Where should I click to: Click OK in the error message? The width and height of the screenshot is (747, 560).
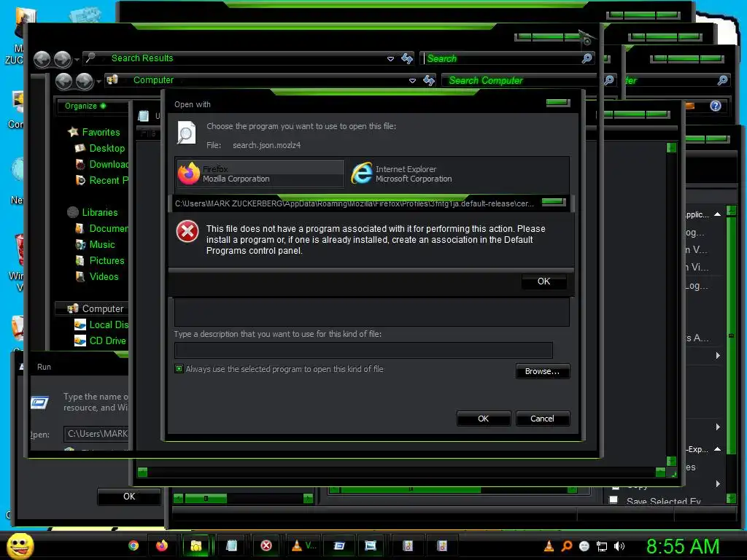point(543,281)
